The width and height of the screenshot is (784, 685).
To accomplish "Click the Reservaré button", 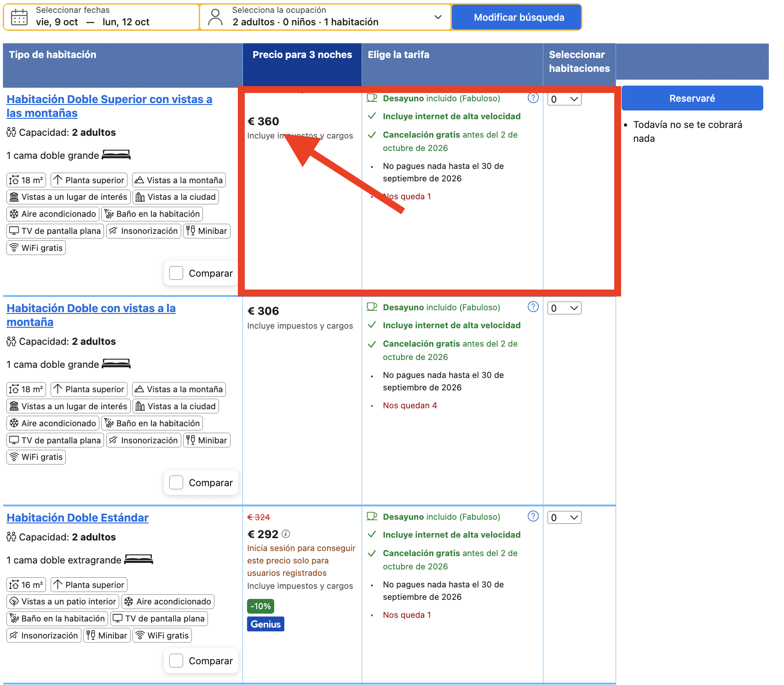I will pos(692,98).
